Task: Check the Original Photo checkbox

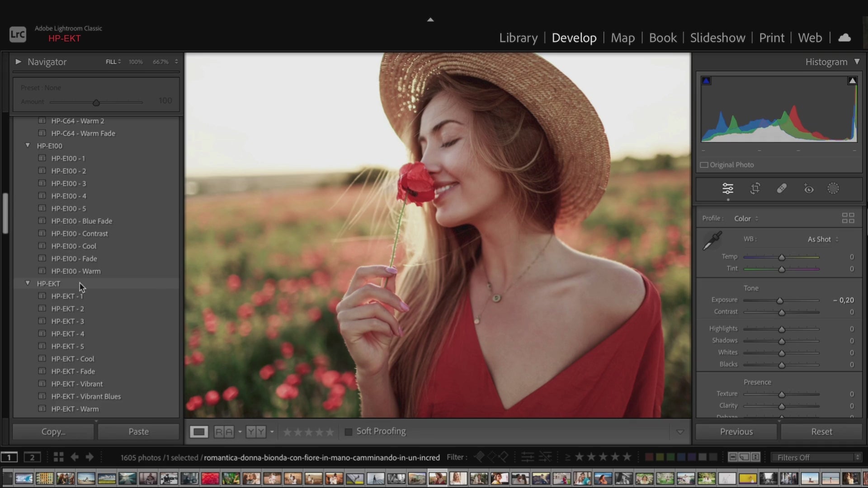Action: coord(704,165)
